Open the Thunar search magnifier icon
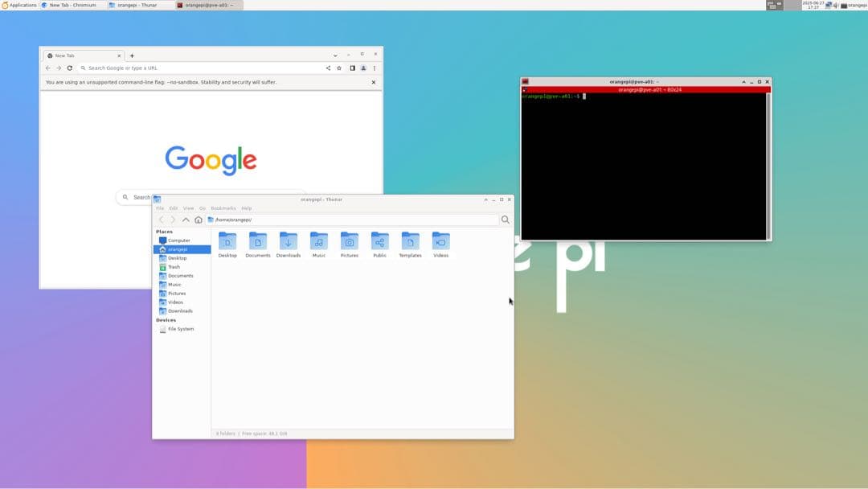Screen dimensions: 868x489 coord(504,219)
